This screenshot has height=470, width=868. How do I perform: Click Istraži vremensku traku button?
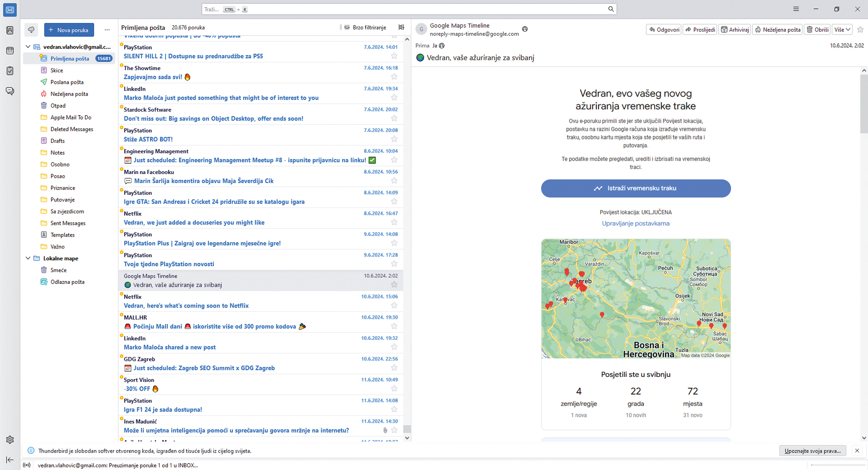(636, 188)
